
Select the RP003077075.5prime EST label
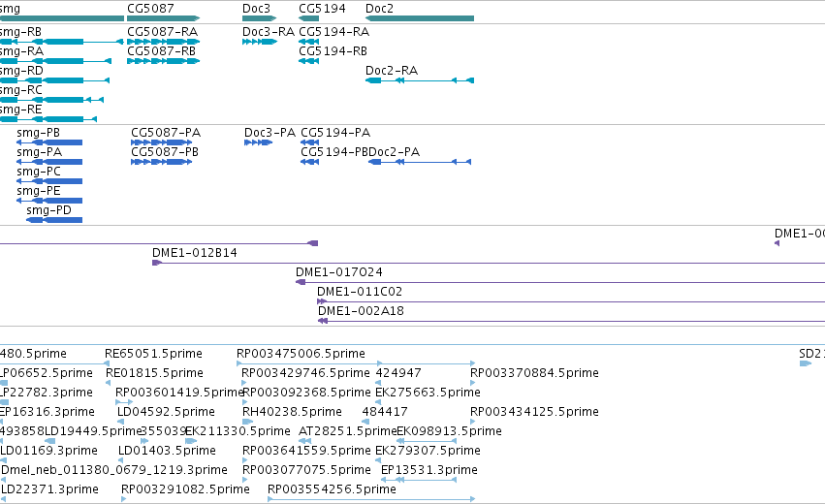(306, 470)
